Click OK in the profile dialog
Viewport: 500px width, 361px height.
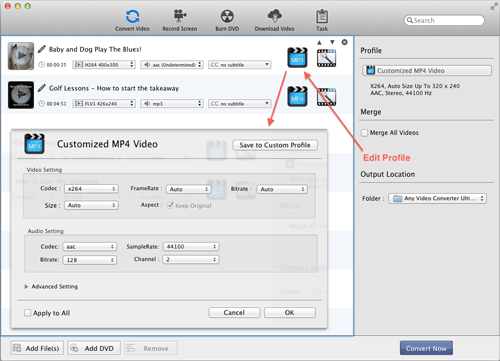pyautogui.click(x=290, y=313)
